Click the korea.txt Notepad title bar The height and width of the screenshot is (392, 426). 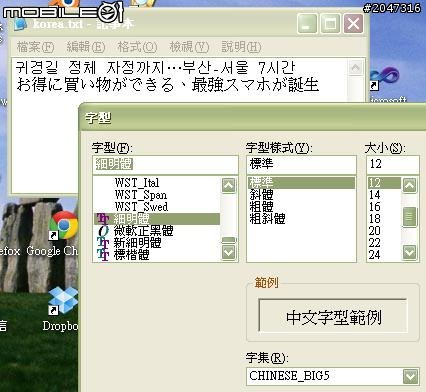153,24
